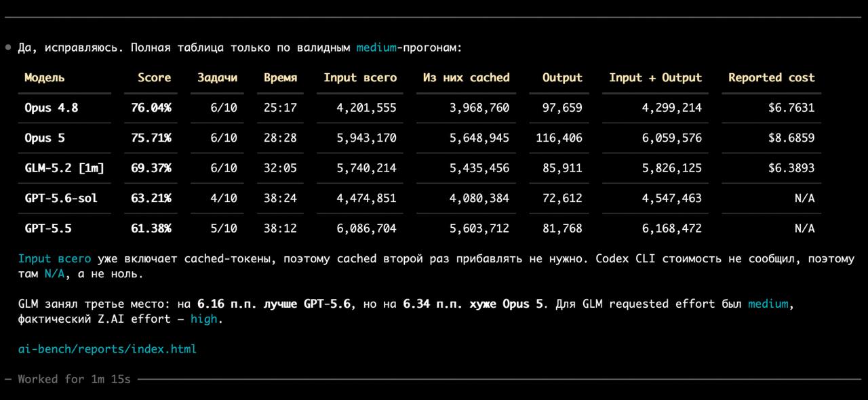The width and height of the screenshot is (868, 400).
Task: Click the Reported cost header
Action: coord(772,77)
